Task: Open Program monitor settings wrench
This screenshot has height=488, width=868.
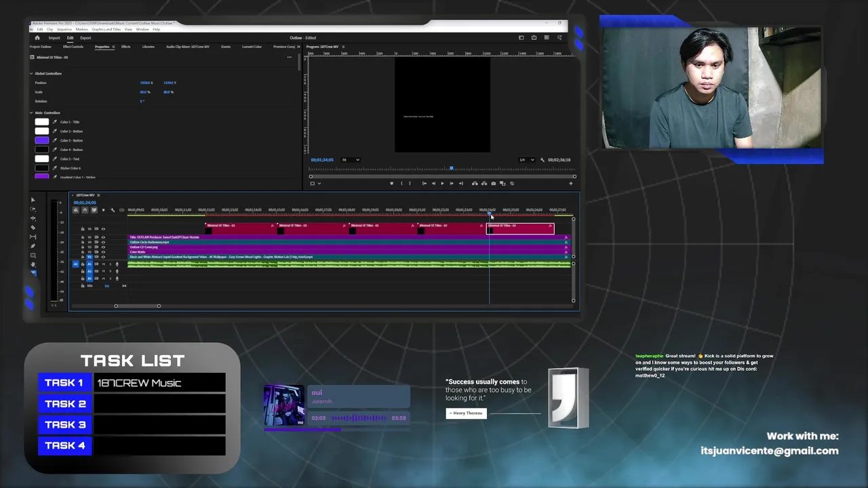Action: tap(542, 160)
